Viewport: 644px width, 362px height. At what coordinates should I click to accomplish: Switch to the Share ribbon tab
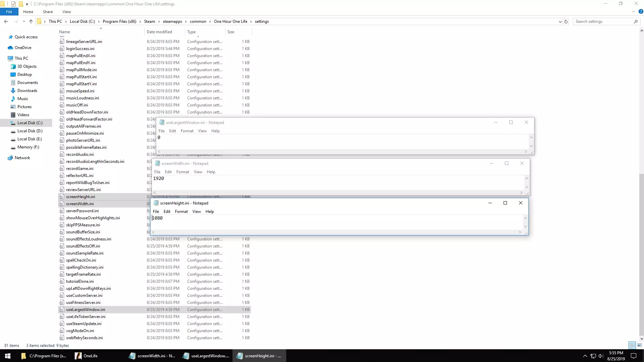coord(48,12)
